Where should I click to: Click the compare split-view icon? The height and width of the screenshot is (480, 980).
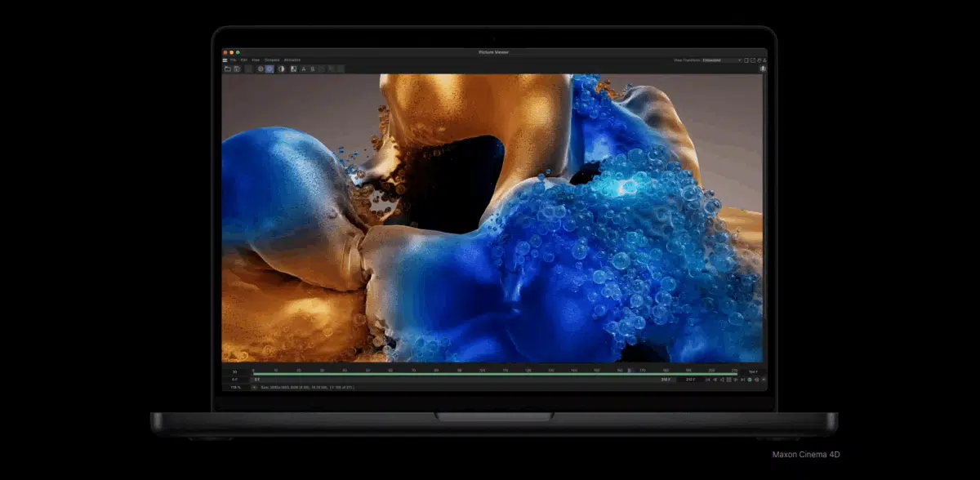pyautogui.click(x=293, y=69)
